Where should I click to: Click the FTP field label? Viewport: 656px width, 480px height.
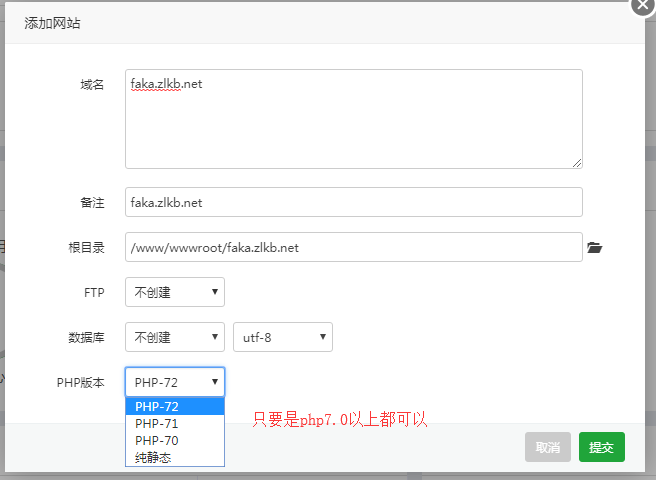pyautogui.click(x=94, y=292)
